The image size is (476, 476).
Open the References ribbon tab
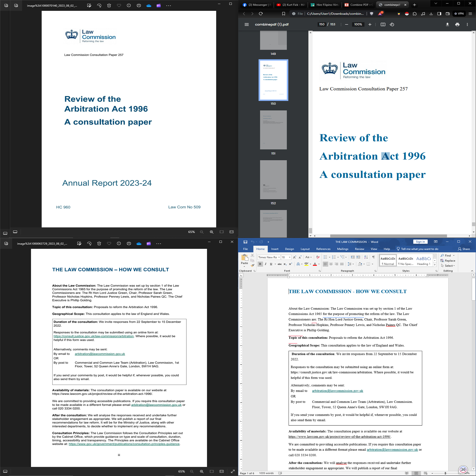(323, 249)
